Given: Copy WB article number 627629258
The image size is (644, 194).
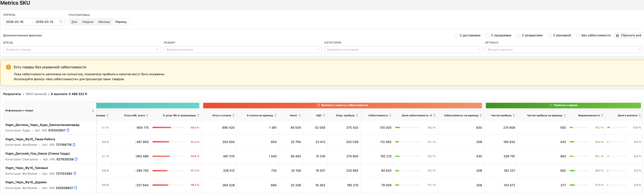Looking at the screenshot, I should [76, 159].
